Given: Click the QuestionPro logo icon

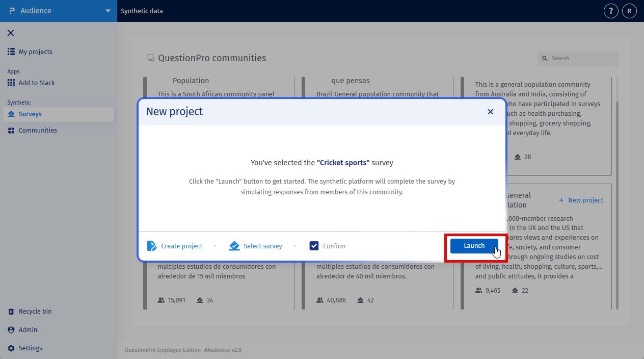Looking at the screenshot, I should coord(12,11).
